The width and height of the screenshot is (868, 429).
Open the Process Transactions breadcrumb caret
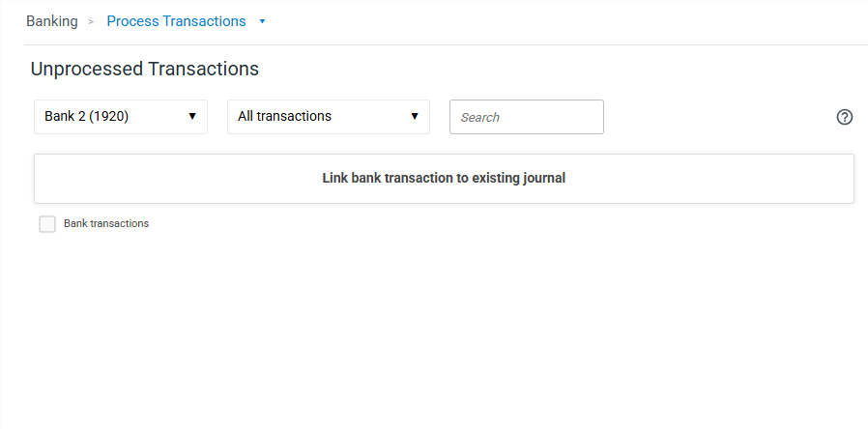(x=262, y=21)
